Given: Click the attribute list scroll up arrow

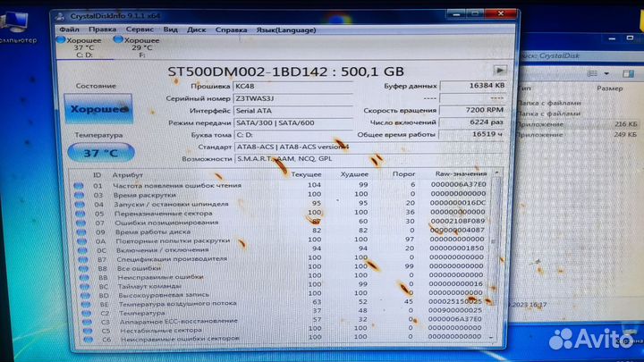Looking at the screenshot, I should [x=496, y=173].
